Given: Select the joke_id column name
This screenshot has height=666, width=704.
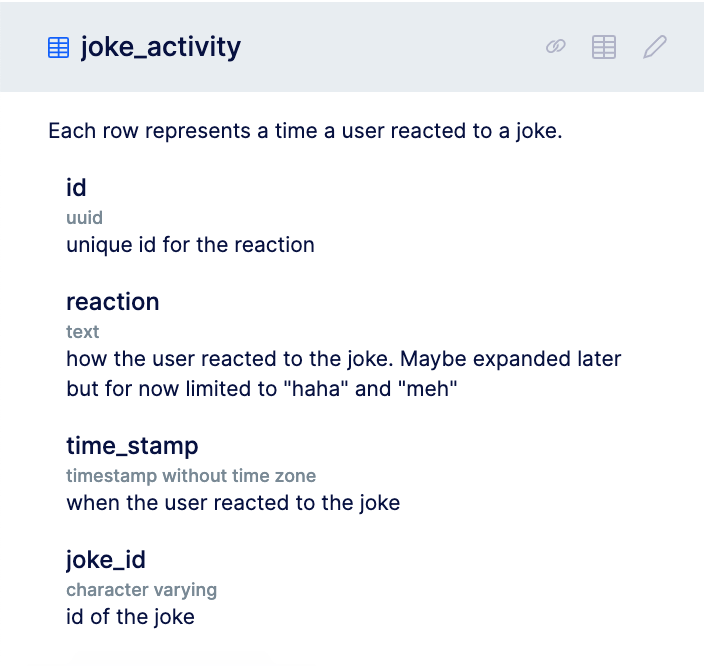Looking at the screenshot, I should point(106,560).
